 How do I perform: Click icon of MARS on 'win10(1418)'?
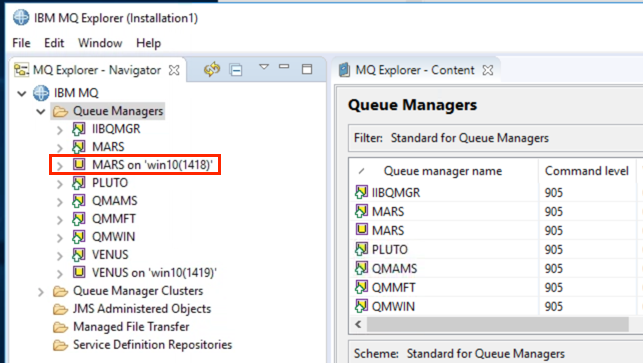click(79, 164)
